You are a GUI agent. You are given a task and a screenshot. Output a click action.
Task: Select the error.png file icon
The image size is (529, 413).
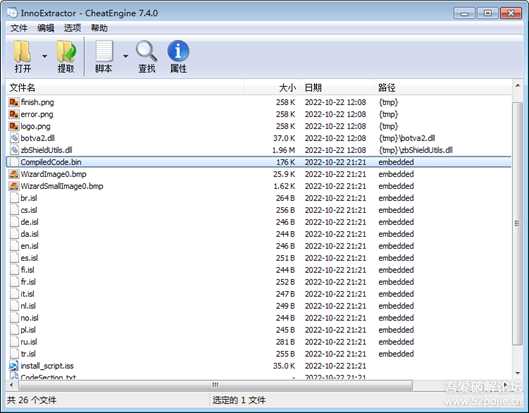[14, 114]
